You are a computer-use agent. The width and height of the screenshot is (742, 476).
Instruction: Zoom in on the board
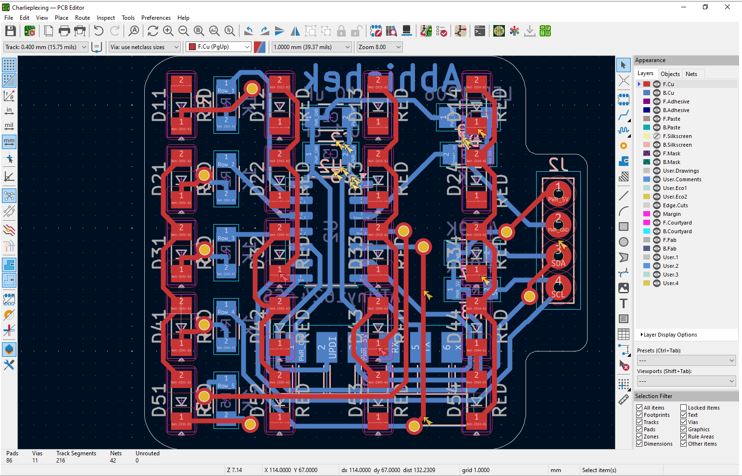(x=168, y=31)
